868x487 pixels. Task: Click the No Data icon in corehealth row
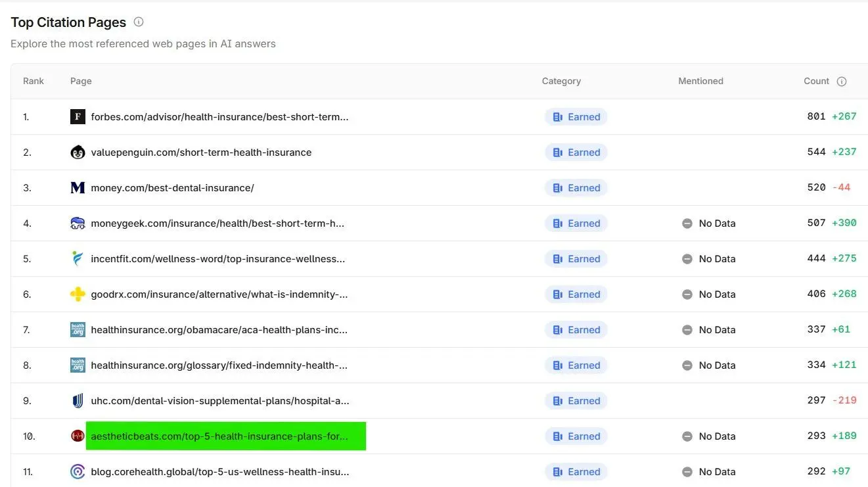[687, 472]
